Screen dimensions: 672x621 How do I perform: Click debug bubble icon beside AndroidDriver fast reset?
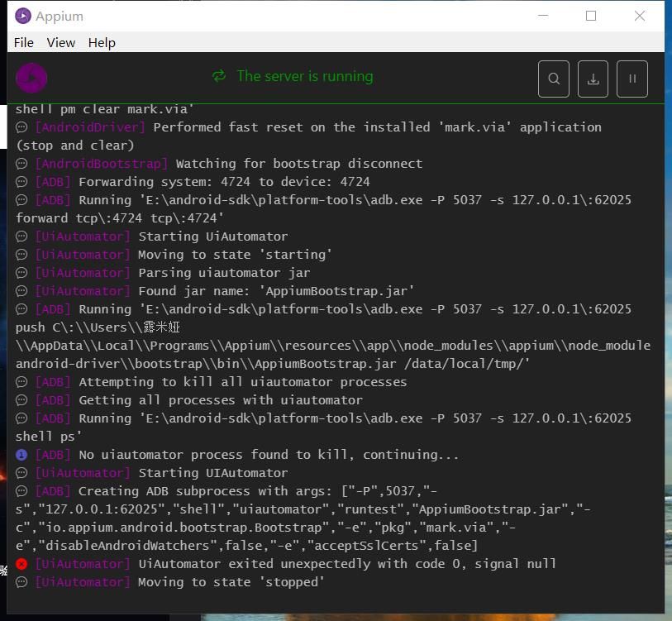pos(22,127)
